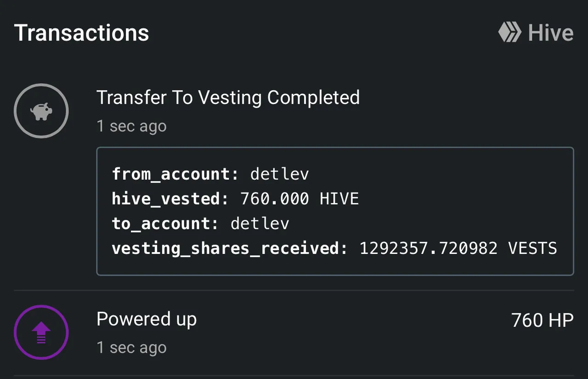Select the vesting_shares_received VESTS value
The width and height of the screenshot is (588, 379).
(x=458, y=248)
